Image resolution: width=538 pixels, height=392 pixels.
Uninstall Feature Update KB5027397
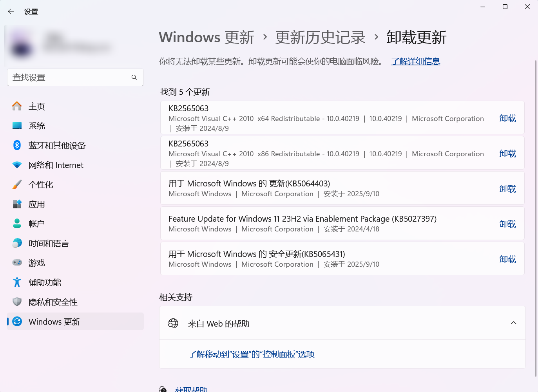click(x=507, y=224)
